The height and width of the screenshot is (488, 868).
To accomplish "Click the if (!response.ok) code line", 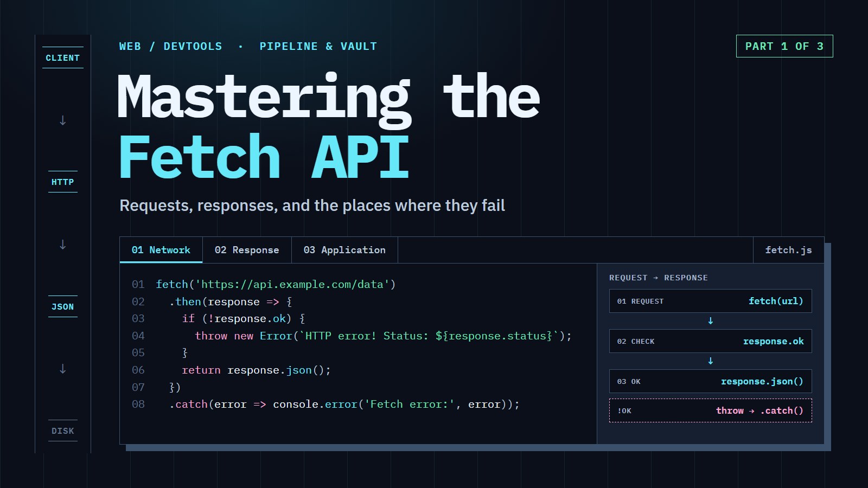I will click(x=244, y=318).
